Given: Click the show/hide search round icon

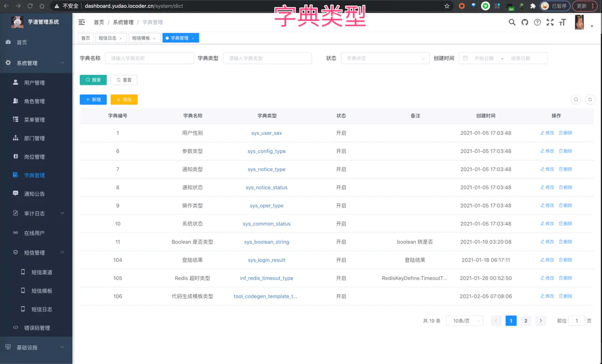Looking at the screenshot, I should pyautogui.click(x=576, y=100).
